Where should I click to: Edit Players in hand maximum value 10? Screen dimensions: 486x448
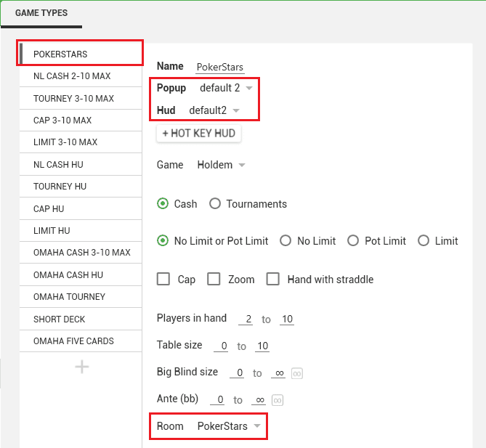click(287, 319)
